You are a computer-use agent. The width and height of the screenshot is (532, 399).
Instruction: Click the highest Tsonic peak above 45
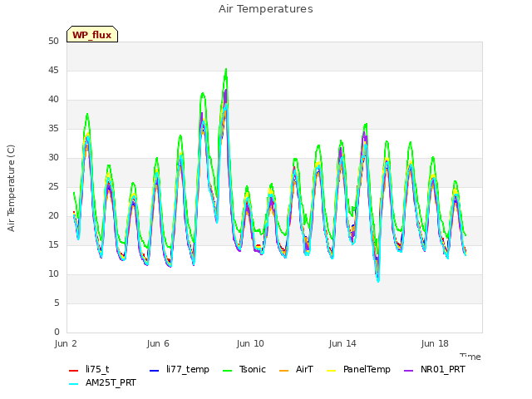(226, 69)
